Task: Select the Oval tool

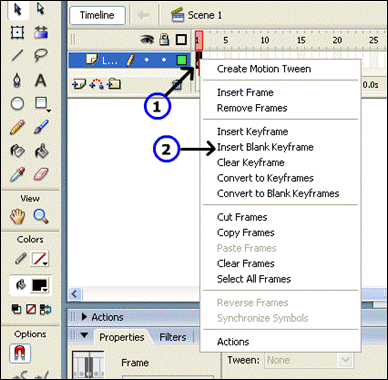Action: (17, 104)
